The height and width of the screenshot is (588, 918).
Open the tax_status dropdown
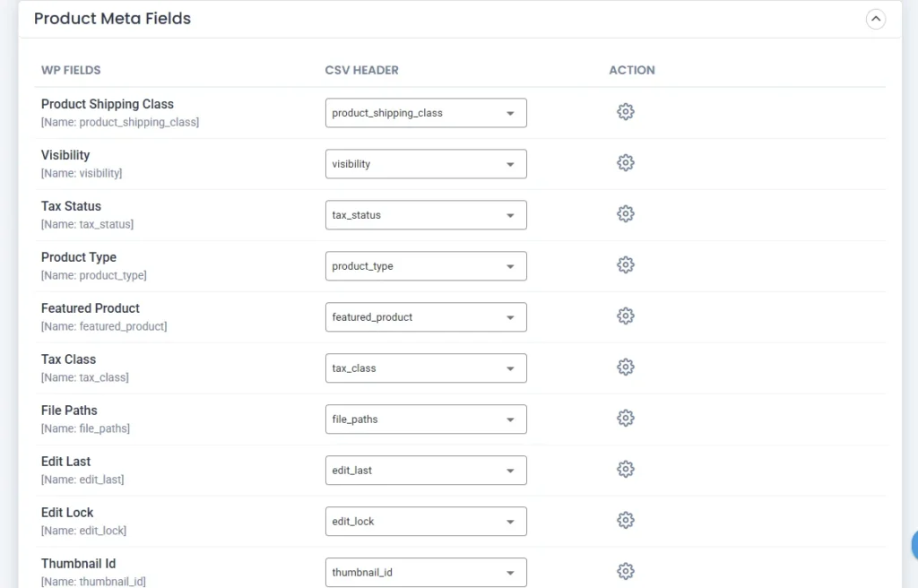coord(426,215)
